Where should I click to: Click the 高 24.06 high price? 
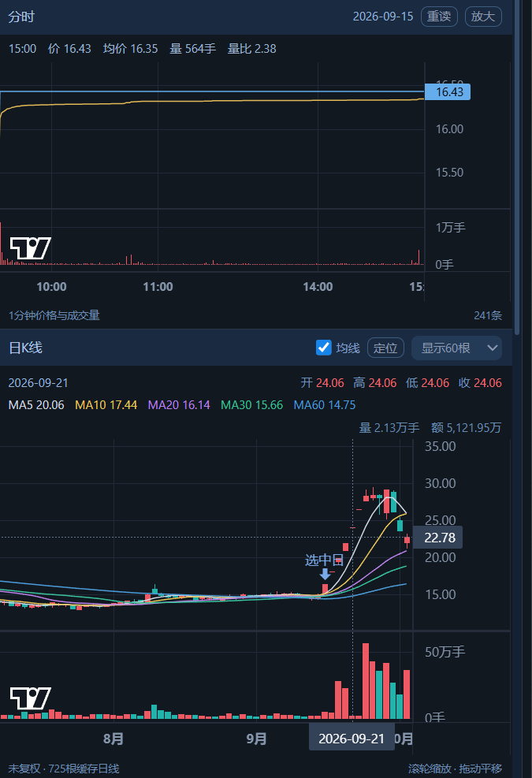coord(374,383)
